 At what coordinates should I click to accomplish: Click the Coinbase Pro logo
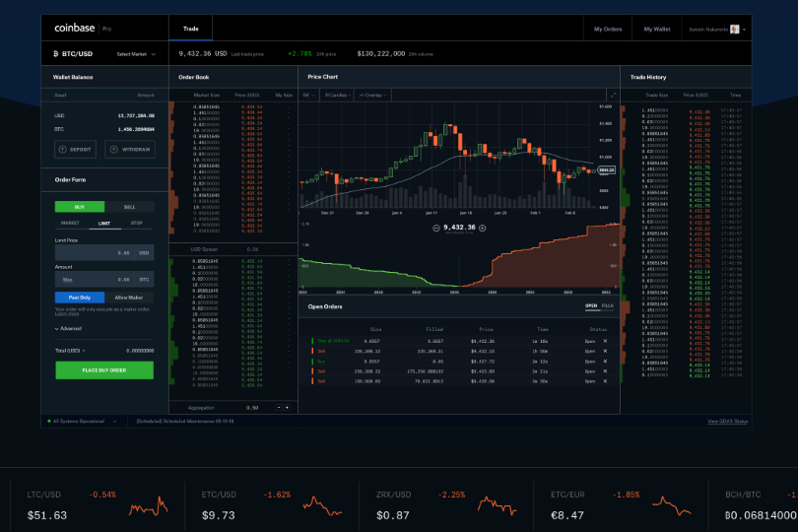[83, 28]
